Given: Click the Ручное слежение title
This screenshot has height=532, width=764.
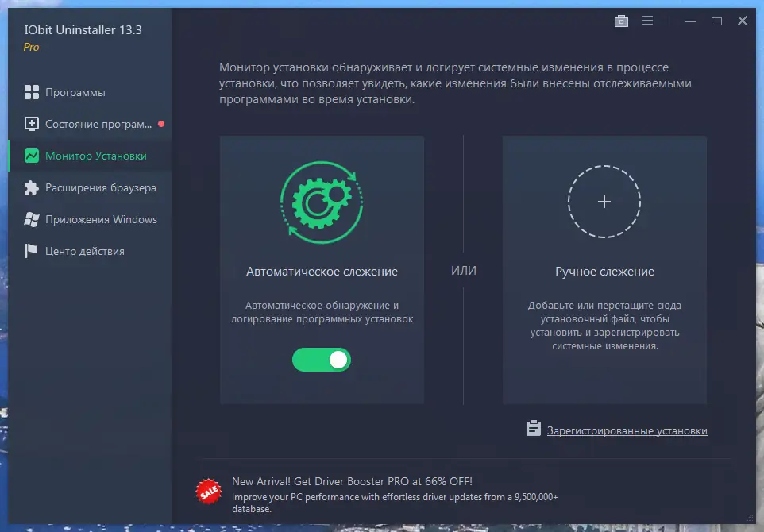Looking at the screenshot, I should 604,272.
